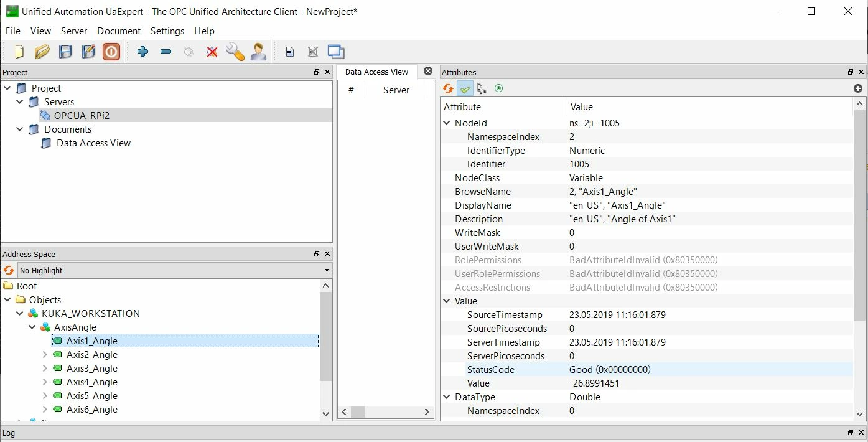This screenshot has height=442, width=868.
Task: Select the OPCUA_RPi2 server
Action: pyautogui.click(x=82, y=116)
